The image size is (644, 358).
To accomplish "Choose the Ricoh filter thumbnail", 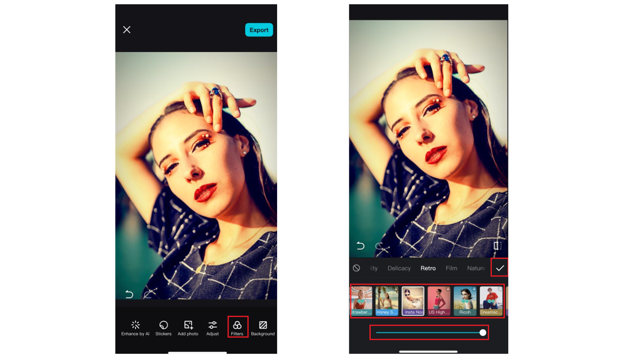I will point(465,301).
